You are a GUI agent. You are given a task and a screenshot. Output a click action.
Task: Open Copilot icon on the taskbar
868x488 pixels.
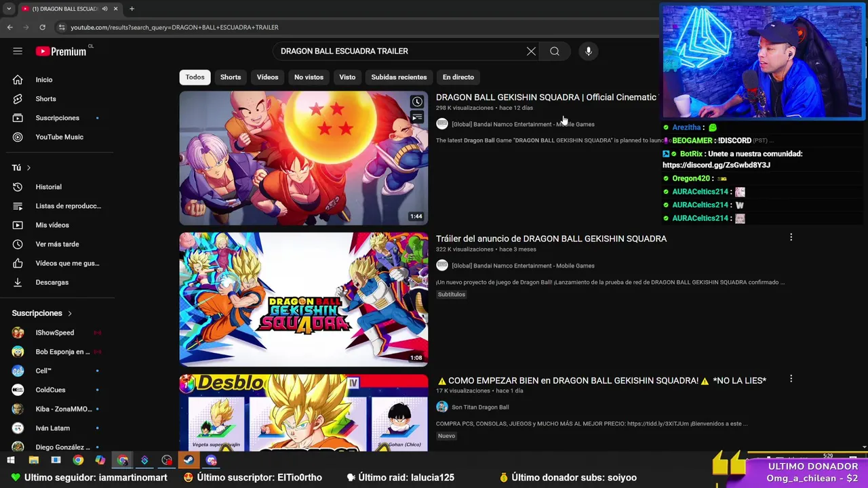(100, 460)
